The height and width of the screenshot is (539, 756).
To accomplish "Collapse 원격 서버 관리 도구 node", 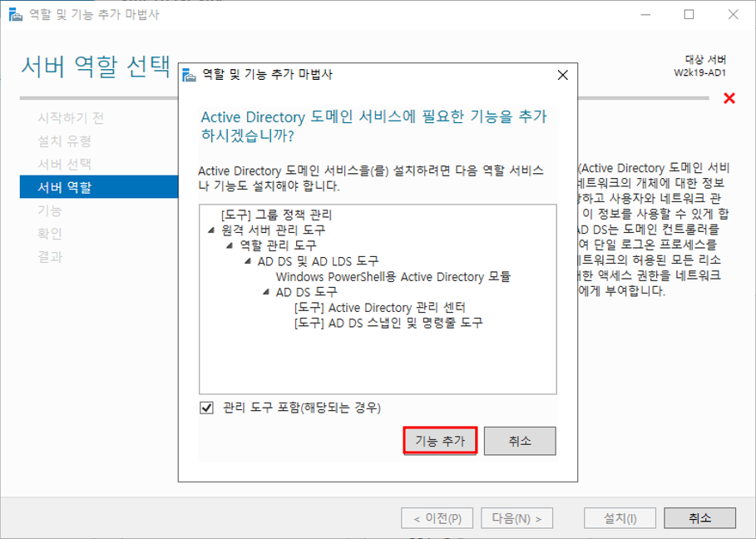I will coord(211,230).
